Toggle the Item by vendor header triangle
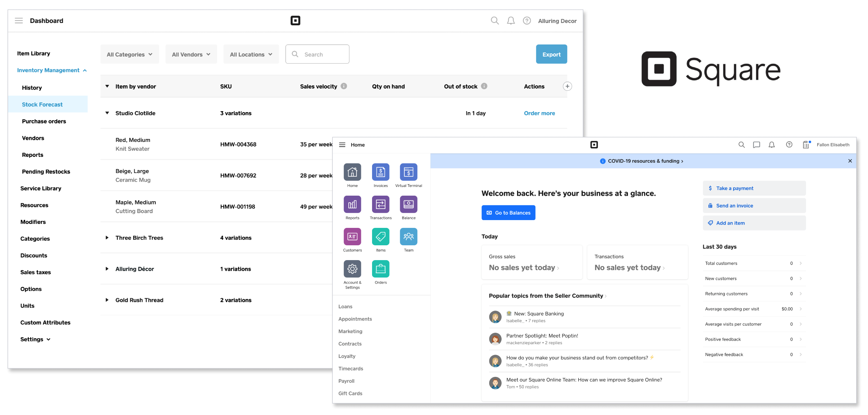The height and width of the screenshot is (415, 868). pyautogui.click(x=107, y=86)
